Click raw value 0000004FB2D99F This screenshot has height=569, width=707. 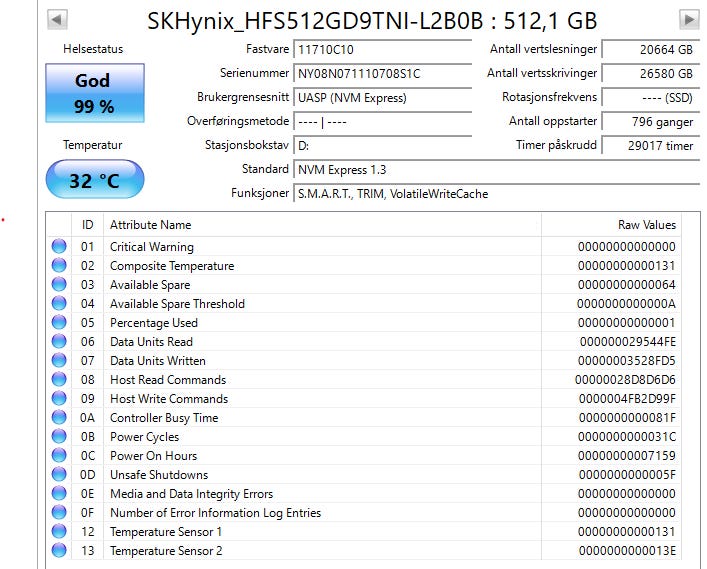(x=627, y=399)
